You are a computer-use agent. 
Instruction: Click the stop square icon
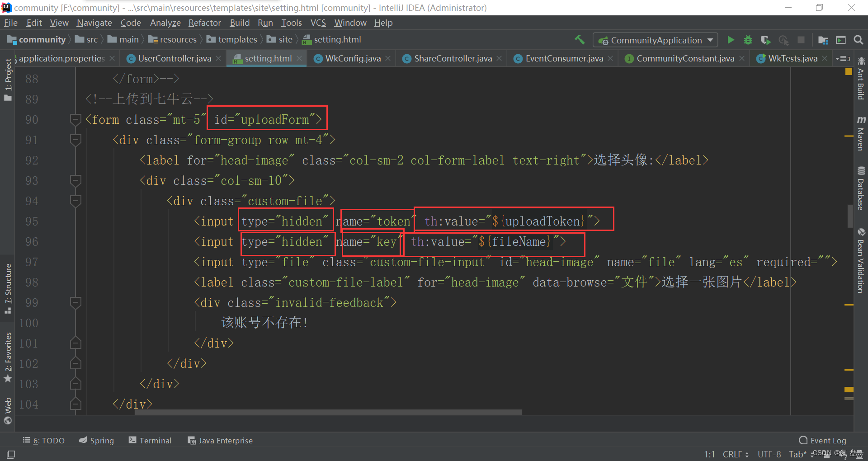tap(801, 40)
